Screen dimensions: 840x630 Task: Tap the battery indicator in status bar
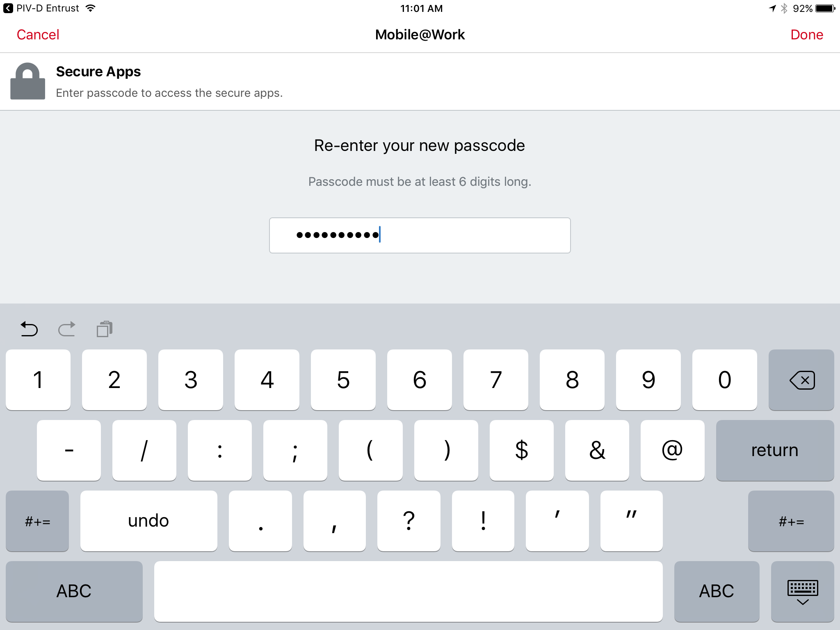click(826, 9)
